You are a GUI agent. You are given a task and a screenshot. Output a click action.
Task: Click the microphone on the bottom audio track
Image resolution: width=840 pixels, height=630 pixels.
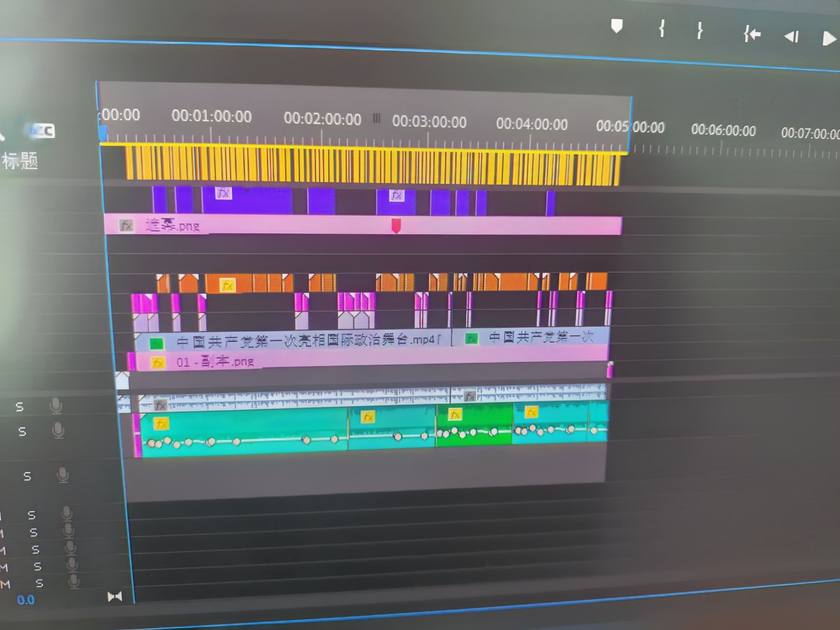click(x=74, y=581)
